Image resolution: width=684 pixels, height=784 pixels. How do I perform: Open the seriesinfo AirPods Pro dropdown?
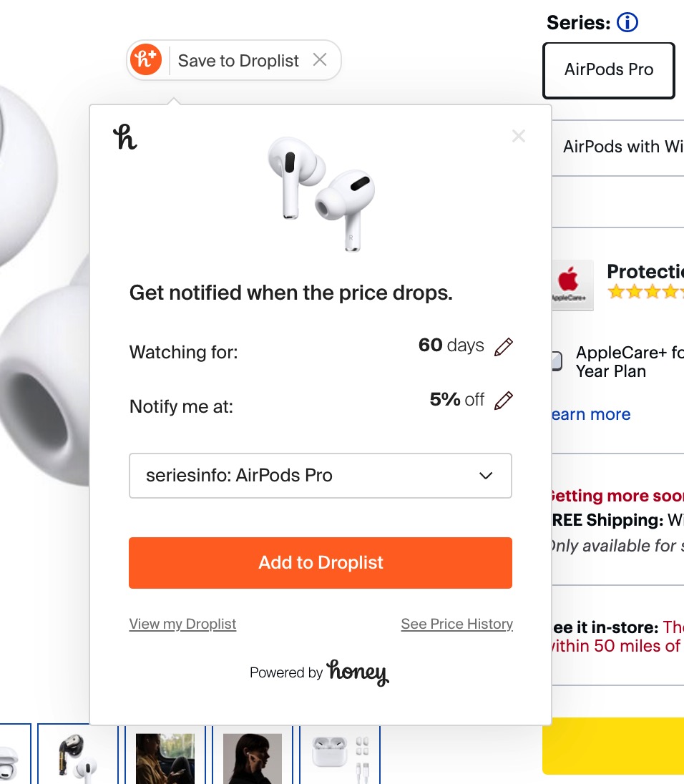(321, 476)
